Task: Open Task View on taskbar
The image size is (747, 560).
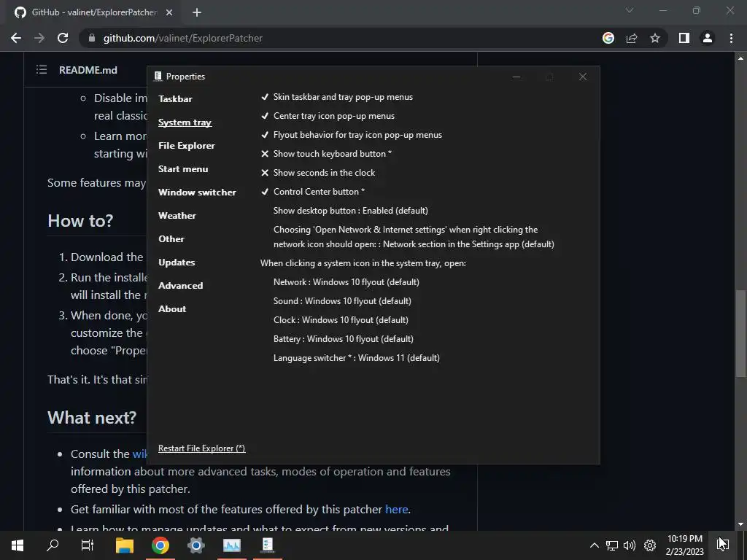Action: click(88, 545)
